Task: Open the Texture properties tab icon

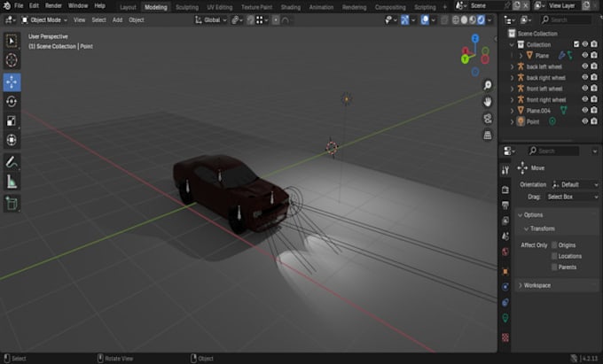Action: point(505,337)
